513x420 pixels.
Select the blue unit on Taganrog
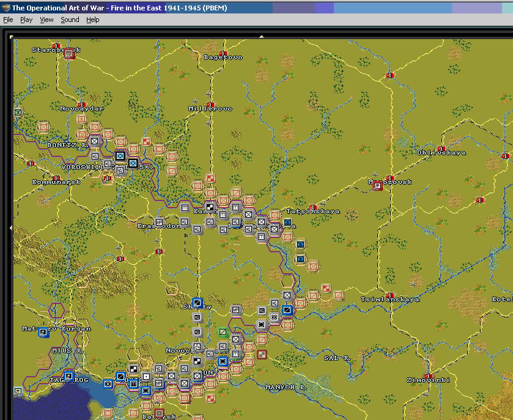click(68, 375)
